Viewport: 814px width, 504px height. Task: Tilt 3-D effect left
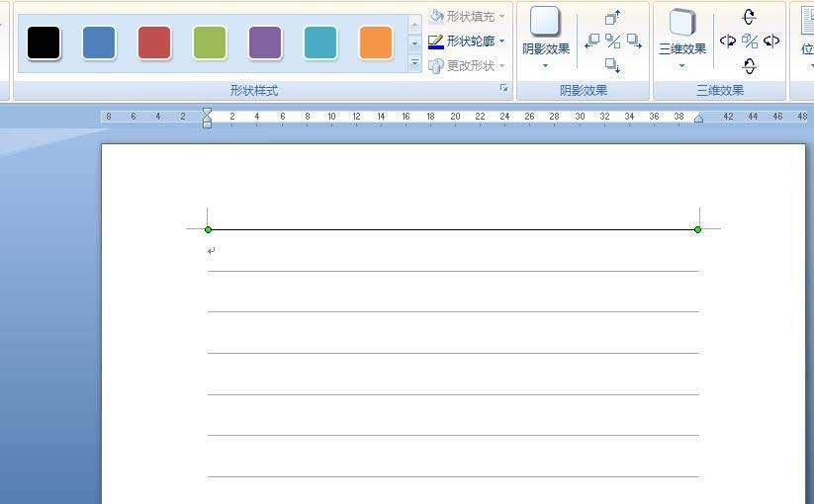pyautogui.click(x=727, y=41)
